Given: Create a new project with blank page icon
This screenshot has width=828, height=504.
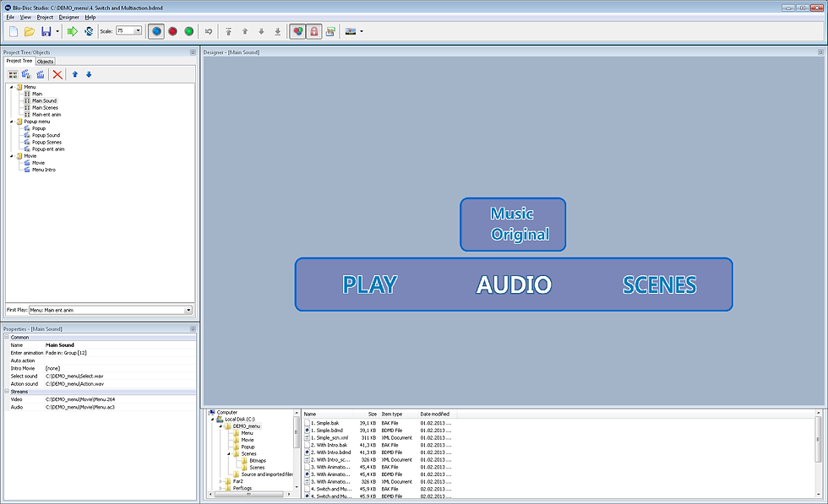Looking at the screenshot, I should tap(14, 32).
